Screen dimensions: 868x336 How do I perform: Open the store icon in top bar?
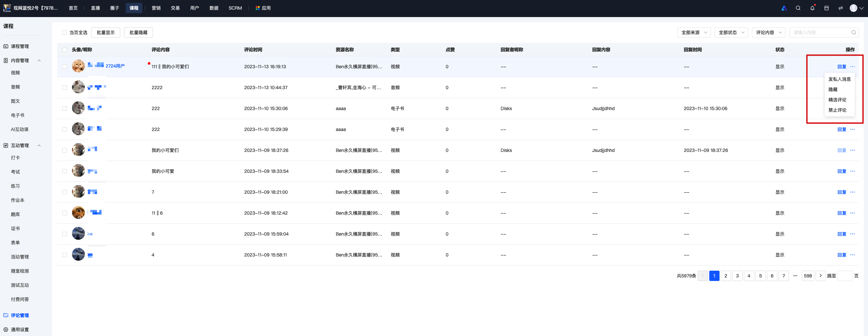826,8
